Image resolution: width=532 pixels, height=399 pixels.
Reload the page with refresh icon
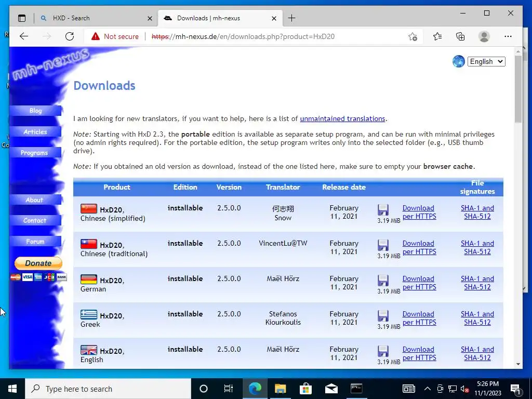pyautogui.click(x=70, y=36)
